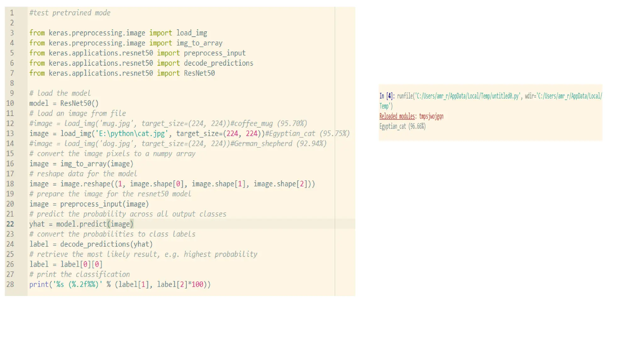644x362 pixels.
Task: Click the 'Reloaded modules' underlined console text
Action: point(397,116)
